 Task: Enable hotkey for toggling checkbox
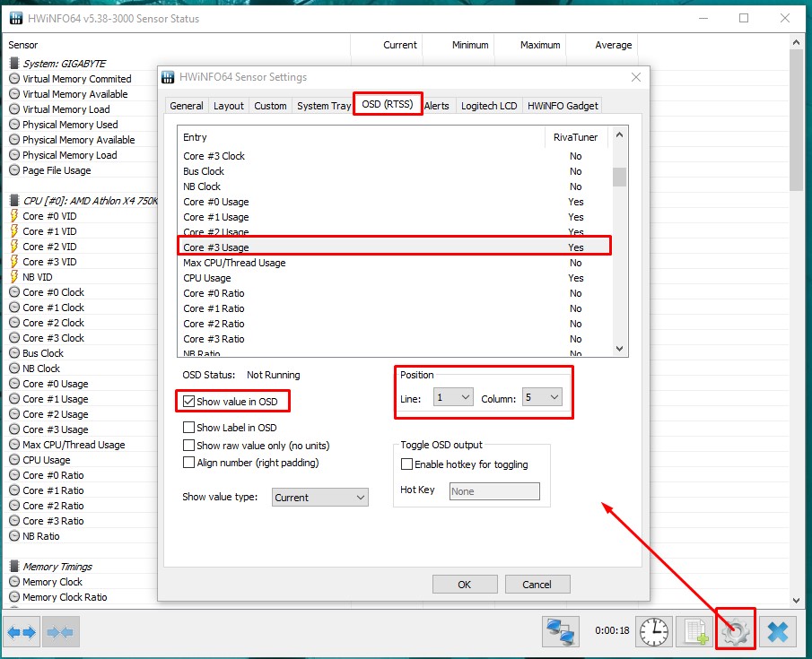point(407,464)
